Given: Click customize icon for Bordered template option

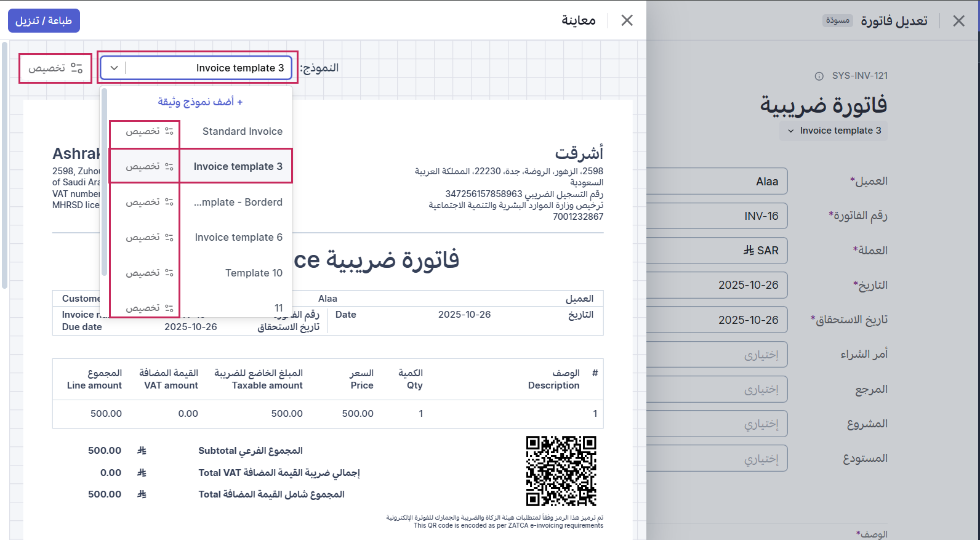Looking at the screenshot, I should 169,202.
